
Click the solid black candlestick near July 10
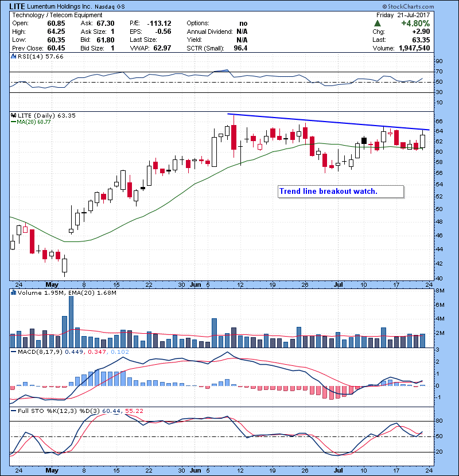click(x=364, y=141)
